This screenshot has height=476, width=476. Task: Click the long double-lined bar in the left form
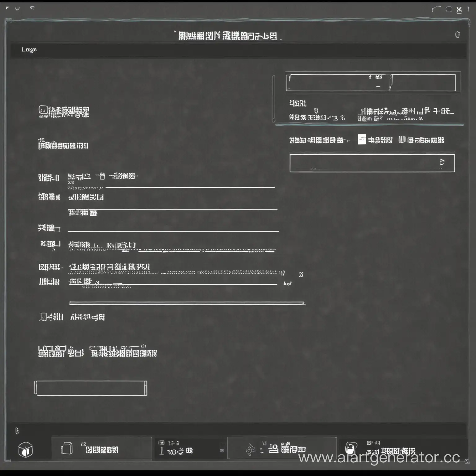tap(187, 303)
